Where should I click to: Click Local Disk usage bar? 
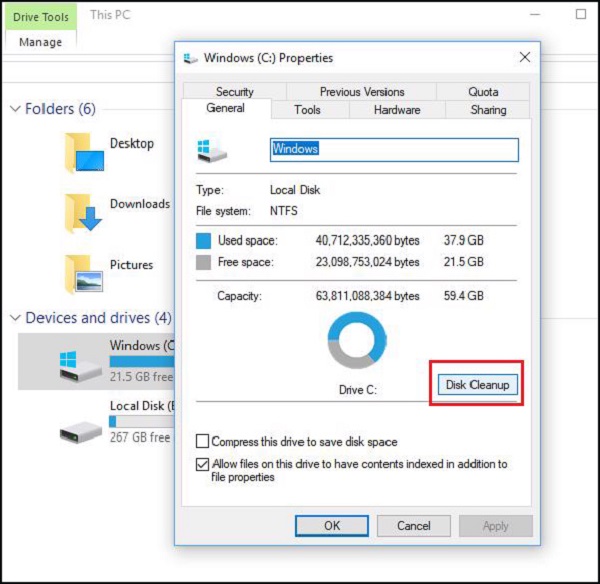point(142,422)
